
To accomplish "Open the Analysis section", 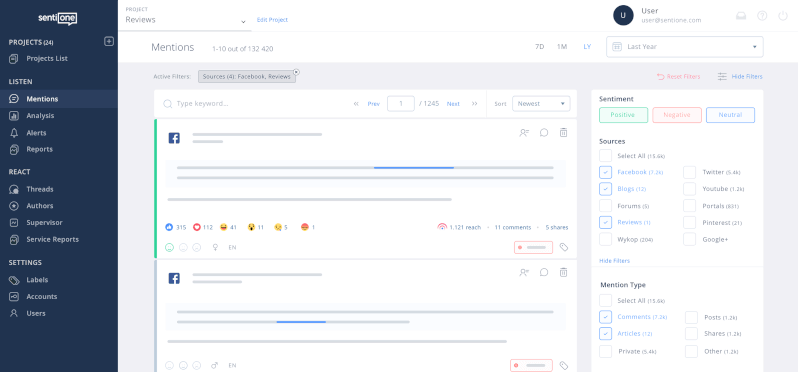I will (32, 116).
